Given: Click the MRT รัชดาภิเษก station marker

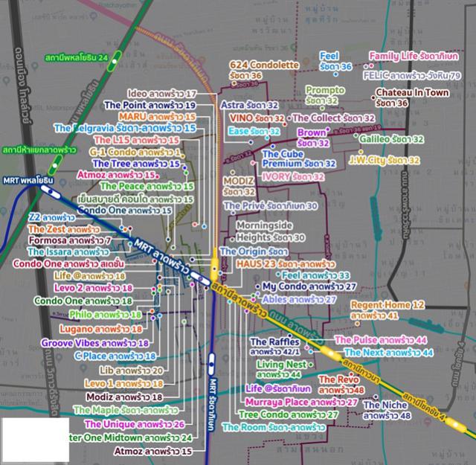Looking at the screenshot, I should click(x=211, y=364).
